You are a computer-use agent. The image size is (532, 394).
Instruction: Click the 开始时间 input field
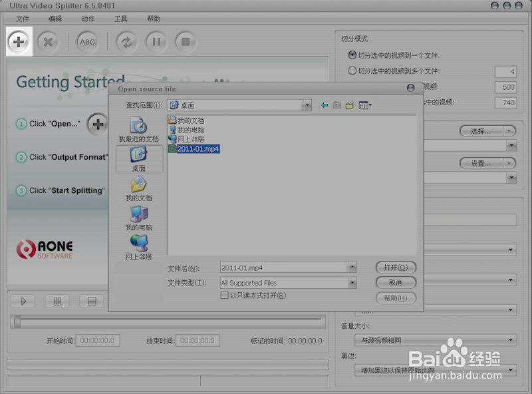pyautogui.click(x=98, y=340)
